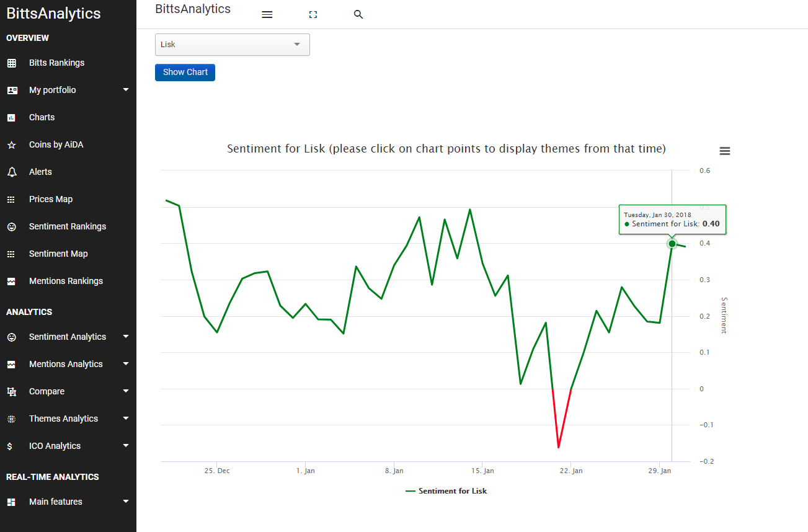Image resolution: width=808 pixels, height=532 pixels.
Task: Click the My portfolio card icon
Action: tap(12, 91)
